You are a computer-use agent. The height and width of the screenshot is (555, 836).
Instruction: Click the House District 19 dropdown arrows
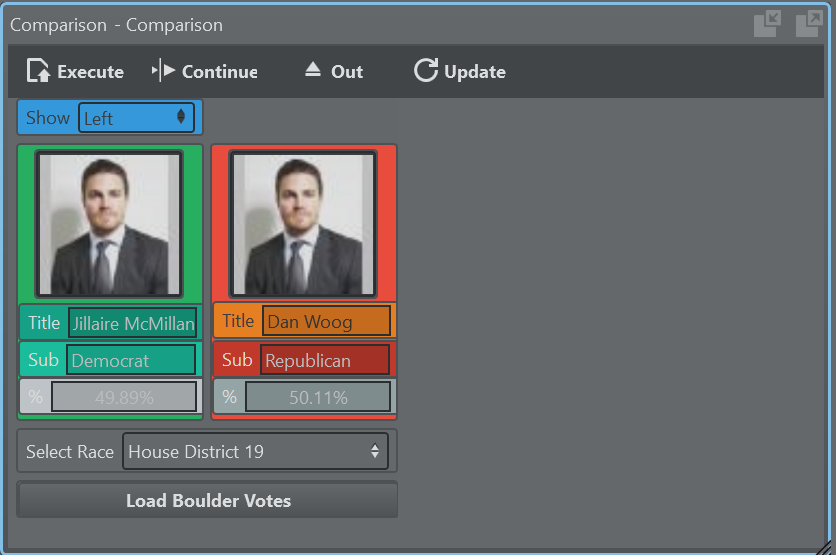pyautogui.click(x=375, y=452)
